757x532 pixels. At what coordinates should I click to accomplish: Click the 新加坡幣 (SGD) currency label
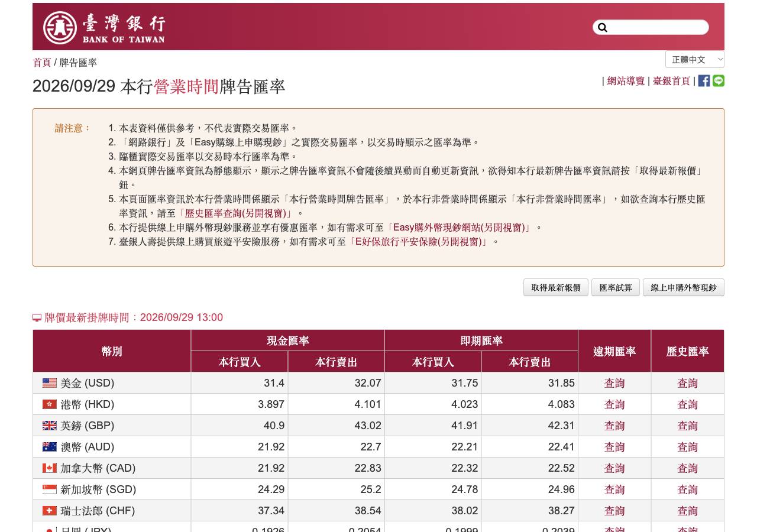click(x=98, y=489)
